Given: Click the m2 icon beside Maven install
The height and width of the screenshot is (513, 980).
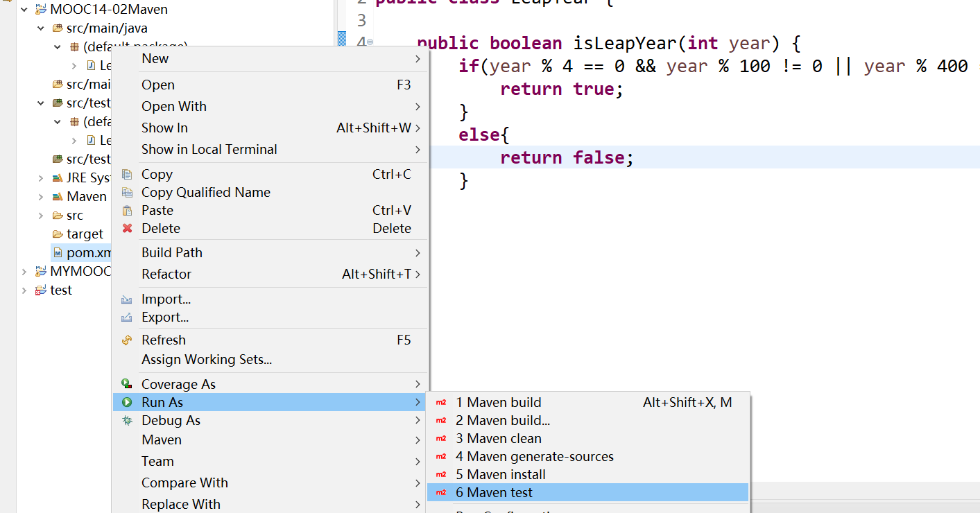Looking at the screenshot, I should coord(441,475).
